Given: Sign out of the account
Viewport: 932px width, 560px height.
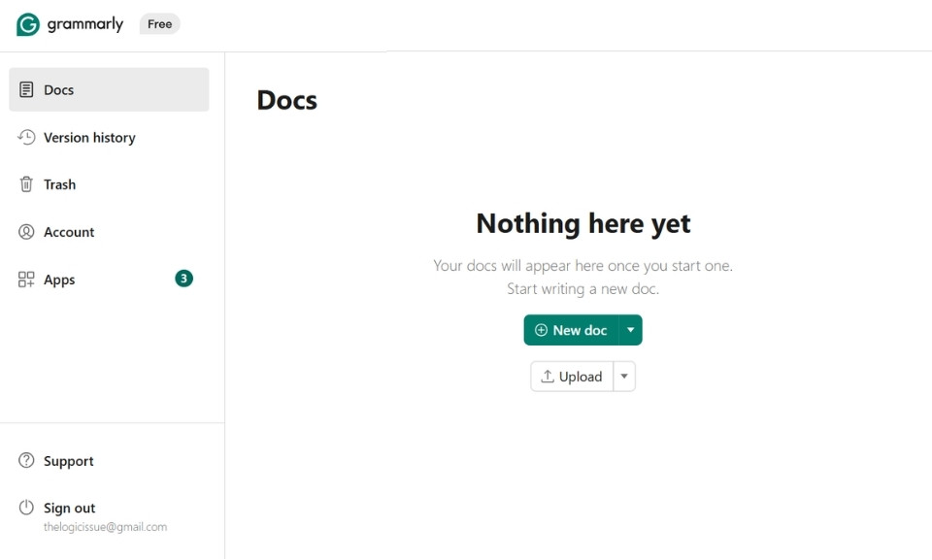Looking at the screenshot, I should (x=69, y=508).
